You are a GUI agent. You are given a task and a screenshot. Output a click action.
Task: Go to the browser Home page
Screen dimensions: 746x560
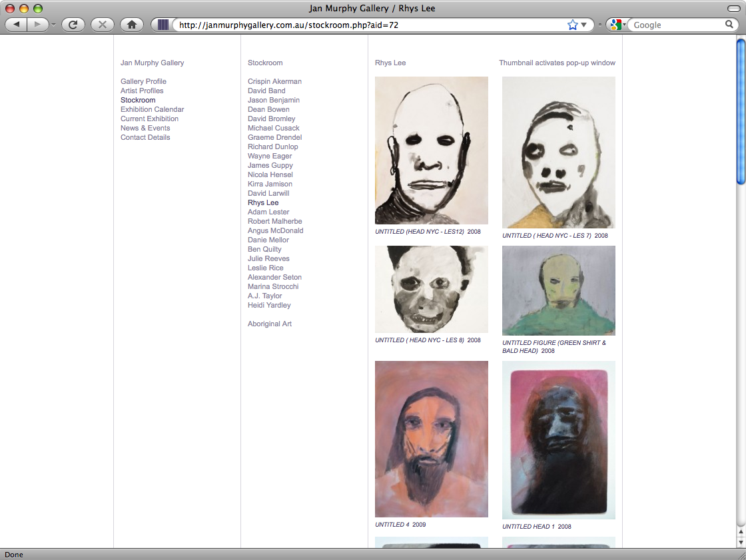(132, 25)
